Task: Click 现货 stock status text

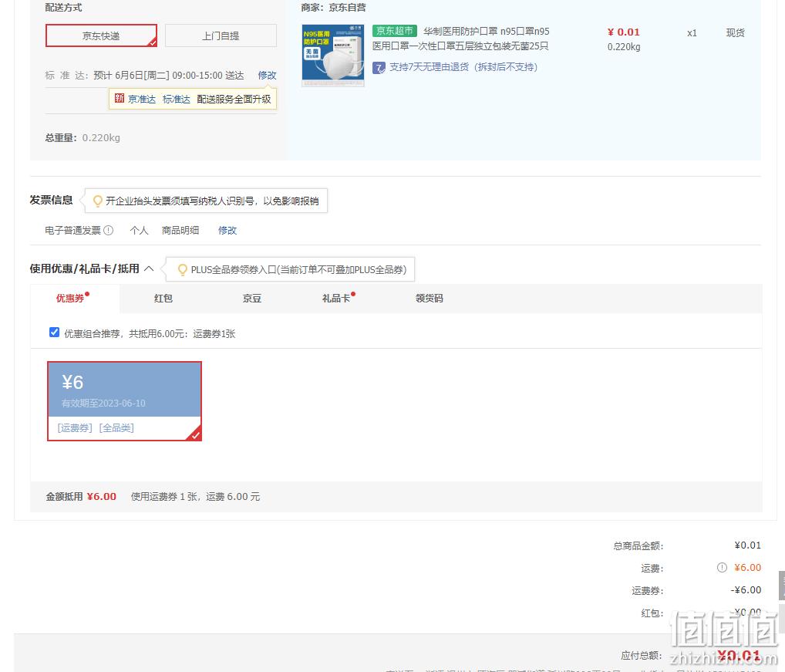Action: coord(735,33)
